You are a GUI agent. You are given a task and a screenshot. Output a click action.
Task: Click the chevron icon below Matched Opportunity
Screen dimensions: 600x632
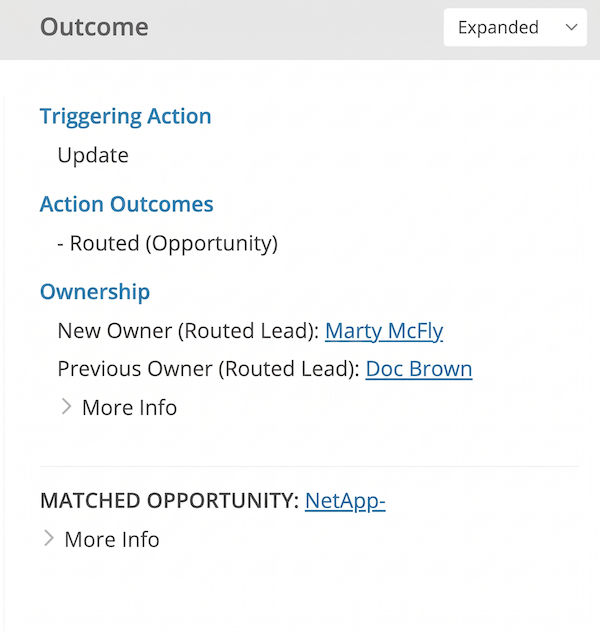point(48,538)
